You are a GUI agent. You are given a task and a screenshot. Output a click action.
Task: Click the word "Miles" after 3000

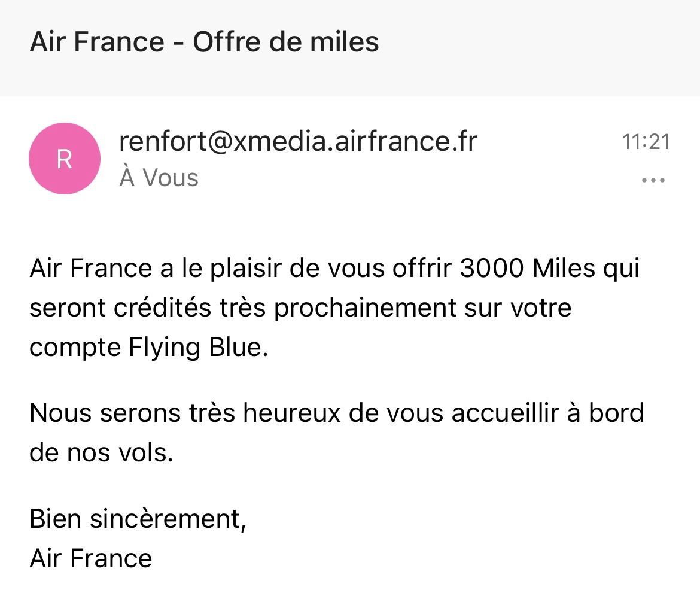[x=564, y=269]
